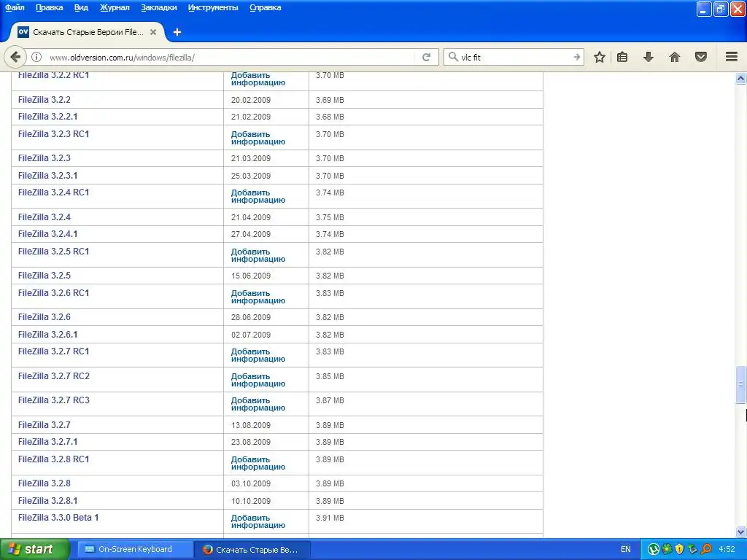Screen dimensions: 747x560
Task: Click the 4:52 taskbar clock
Action: tap(727, 549)
